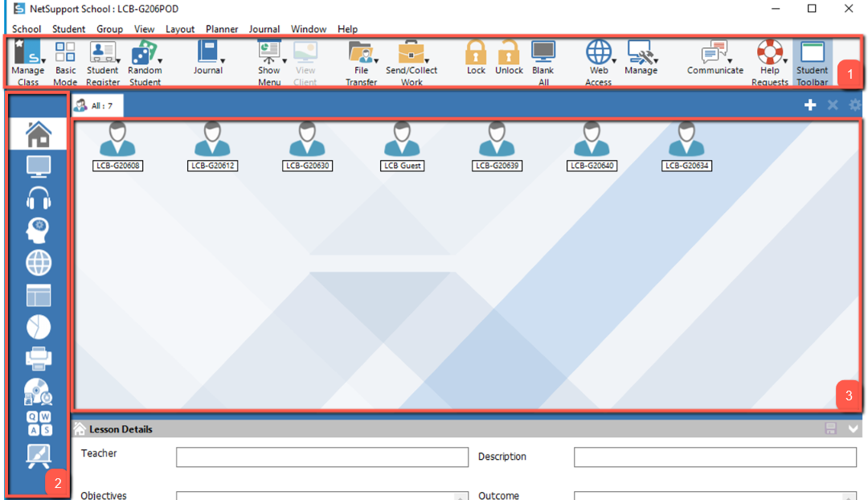Viewport: 868px width, 500px height.
Task: Open Send/Collect Work
Action: (411, 64)
